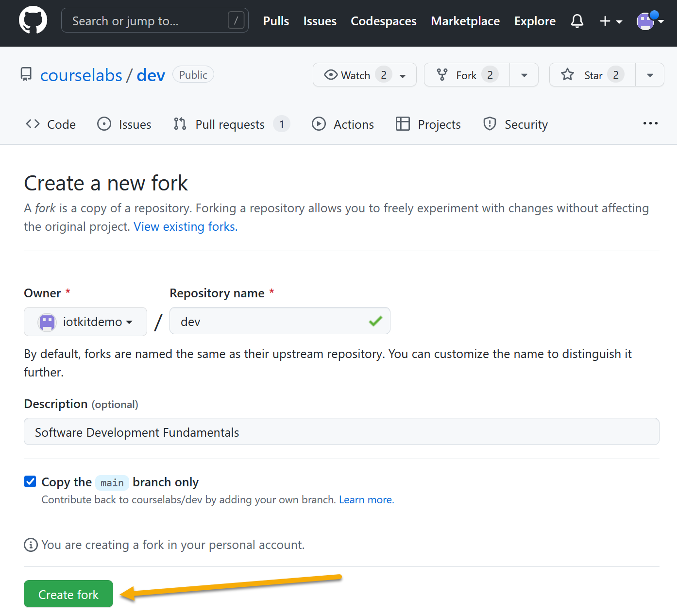677x616 pixels.
Task: Open the dev repository link
Action: [x=151, y=75]
